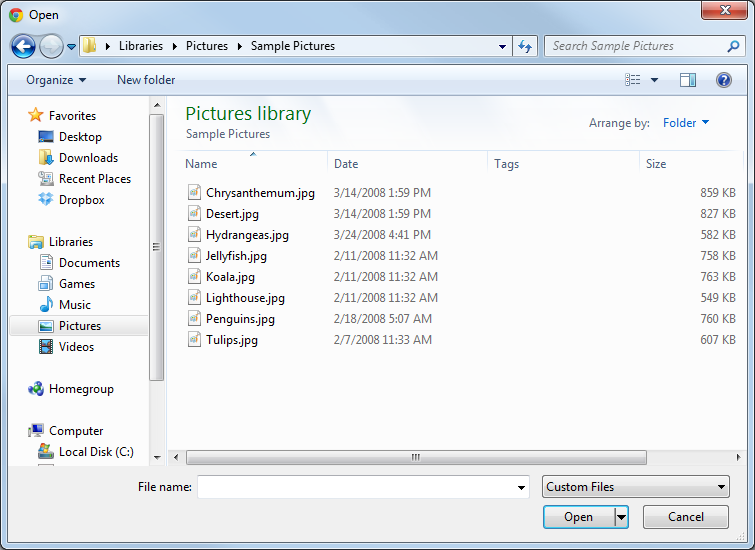The height and width of the screenshot is (550, 755).
Task: Select the Homegroup icon
Action: tap(36, 389)
